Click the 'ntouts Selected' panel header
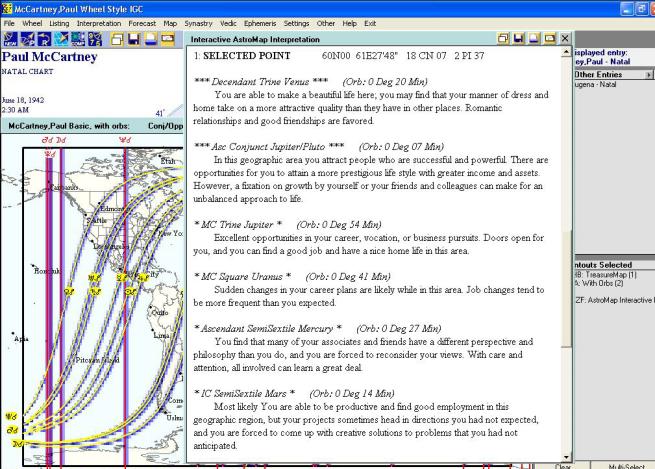Image resolution: width=655 pixels, height=469 pixels. click(603, 265)
